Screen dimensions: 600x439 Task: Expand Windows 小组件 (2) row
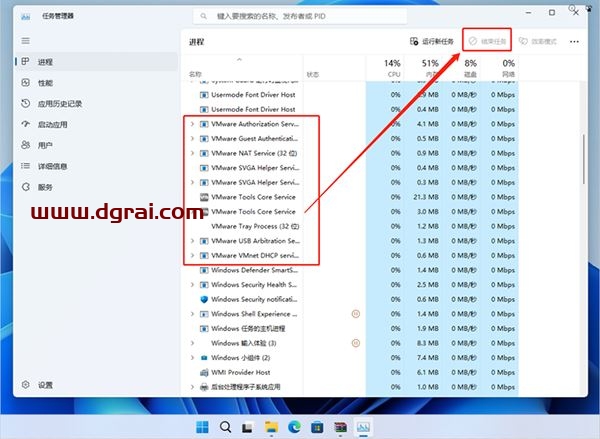click(x=192, y=357)
